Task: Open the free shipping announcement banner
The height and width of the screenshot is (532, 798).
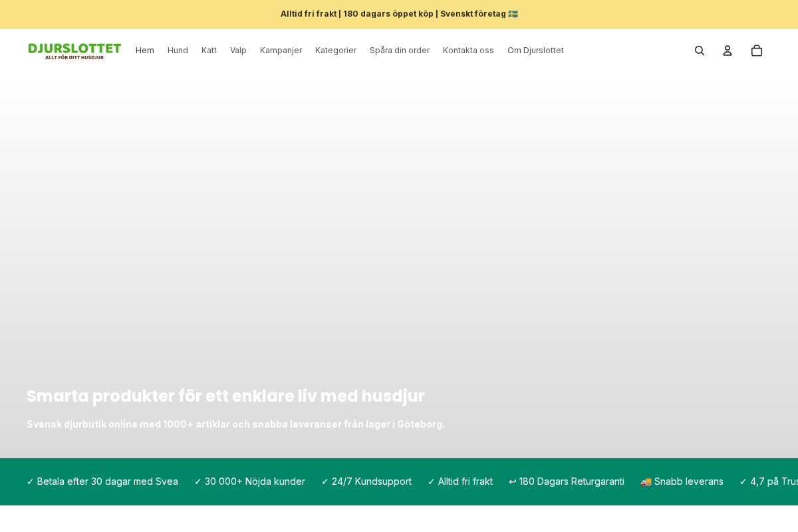Action: (x=399, y=13)
